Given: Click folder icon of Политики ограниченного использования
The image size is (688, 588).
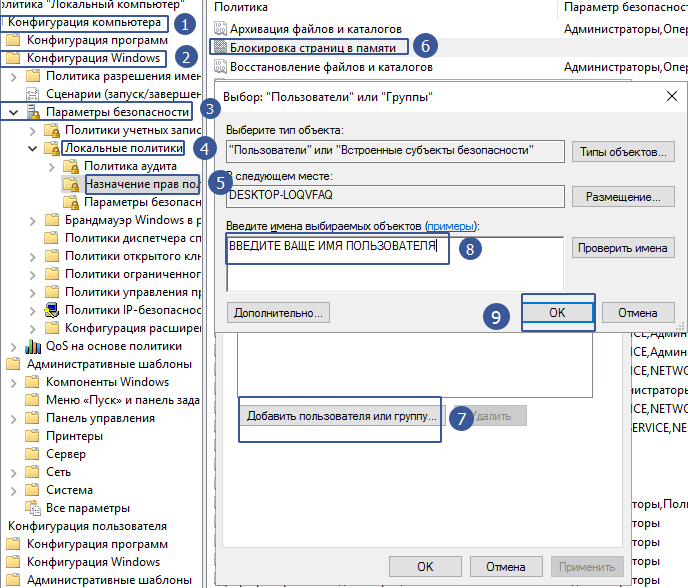Looking at the screenshot, I should (52, 274).
